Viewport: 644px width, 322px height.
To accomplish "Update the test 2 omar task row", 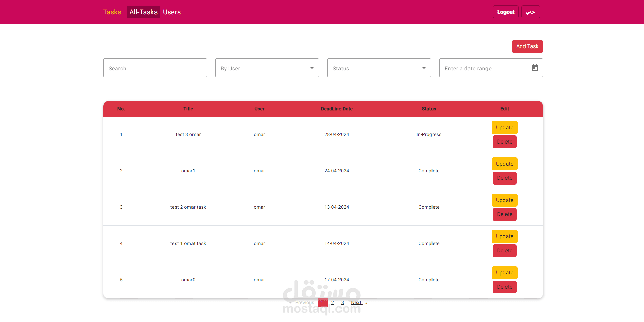I will click(504, 200).
